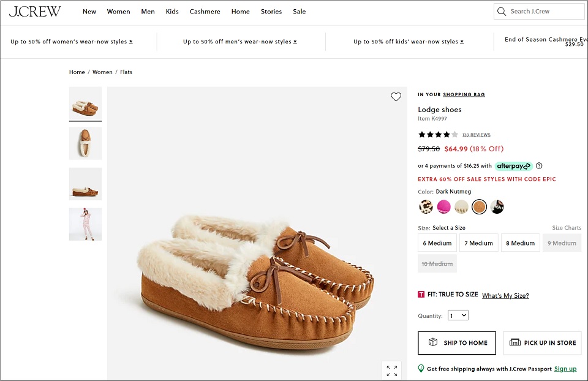This screenshot has height=381, width=588.
Task: Open the Quantity dropdown
Action: pos(458,315)
